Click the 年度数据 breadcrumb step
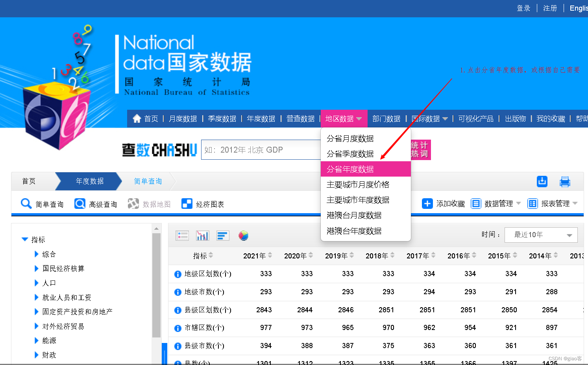This screenshot has width=588, height=365. (x=90, y=181)
